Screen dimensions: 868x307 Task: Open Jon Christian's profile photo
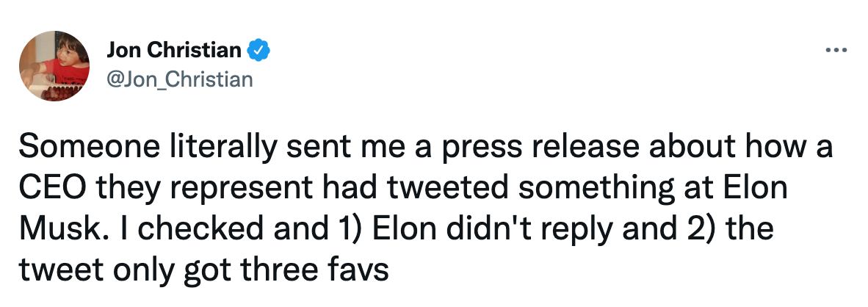click(x=54, y=71)
